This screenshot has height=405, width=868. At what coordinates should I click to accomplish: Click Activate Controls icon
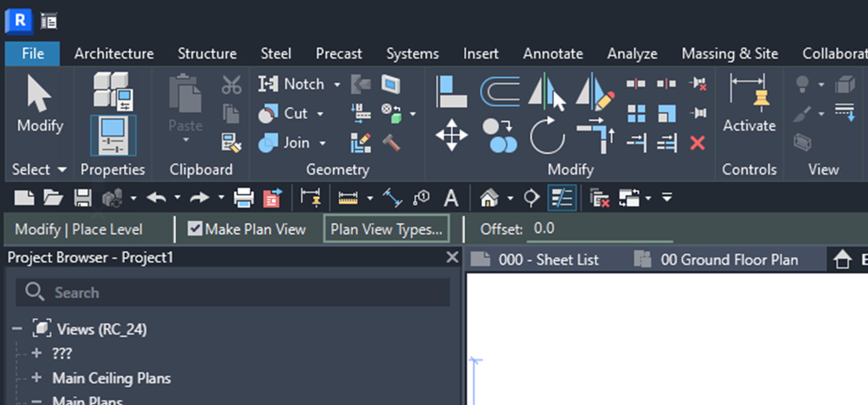749,104
